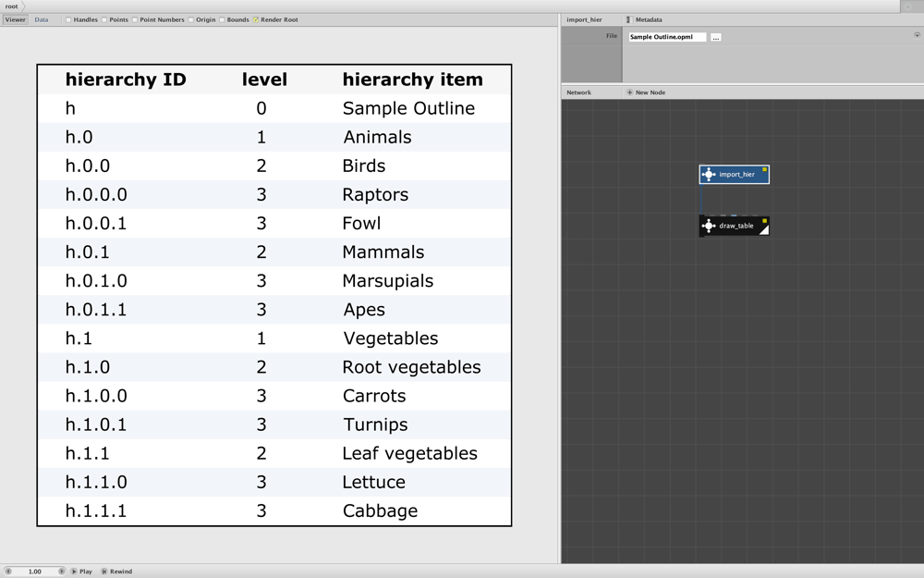This screenshot has width=924, height=578.
Task: Toggle the Origin checkbox
Action: (x=191, y=19)
